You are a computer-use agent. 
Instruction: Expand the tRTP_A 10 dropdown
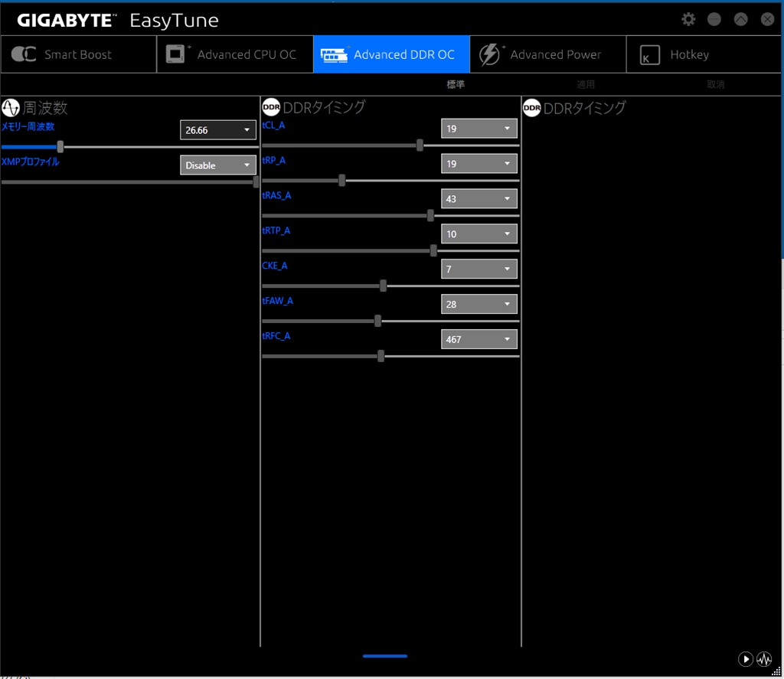pyautogui.click(x=479, y=233)
